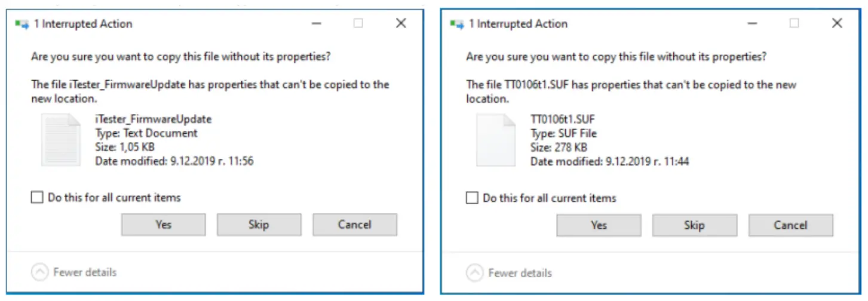
Task: Close the TT0106t1.SUF dialog with X
Action: click(x=837, y=23)
